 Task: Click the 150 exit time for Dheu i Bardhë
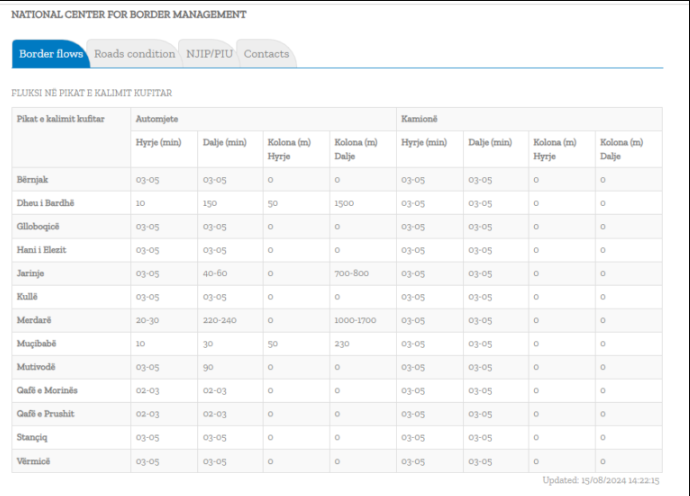[x=210, y=203]
